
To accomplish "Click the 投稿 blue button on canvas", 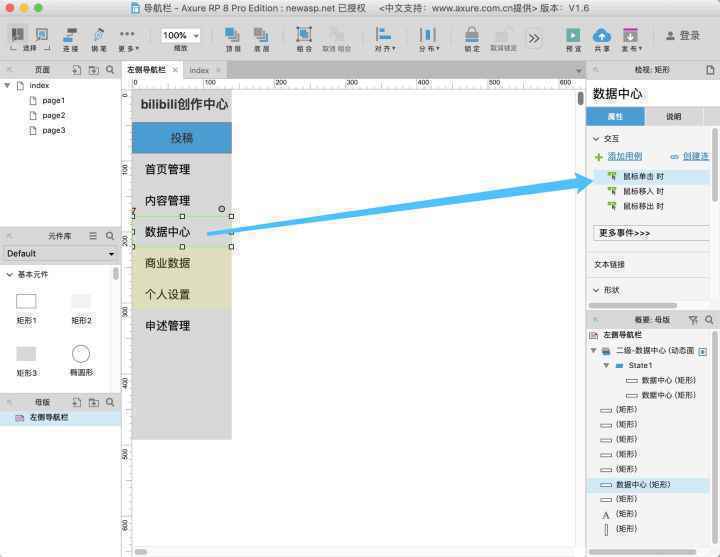I will pyautogui.click(x=182, y=138).
